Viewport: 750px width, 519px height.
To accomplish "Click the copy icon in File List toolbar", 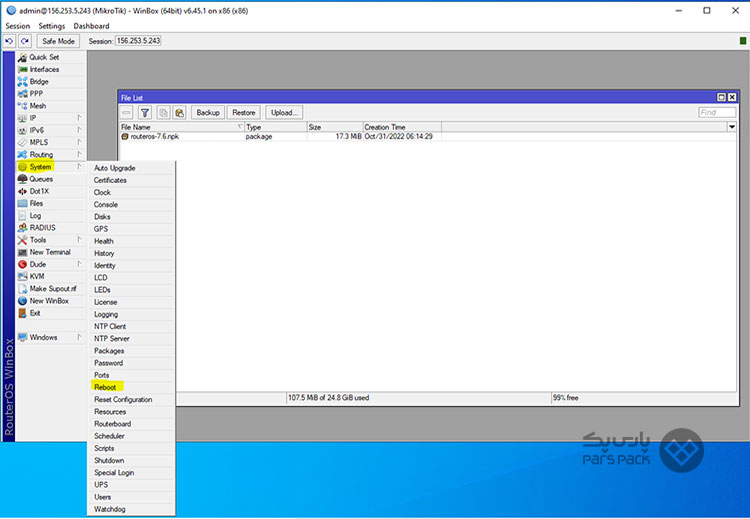I will (x=163, y=113).
